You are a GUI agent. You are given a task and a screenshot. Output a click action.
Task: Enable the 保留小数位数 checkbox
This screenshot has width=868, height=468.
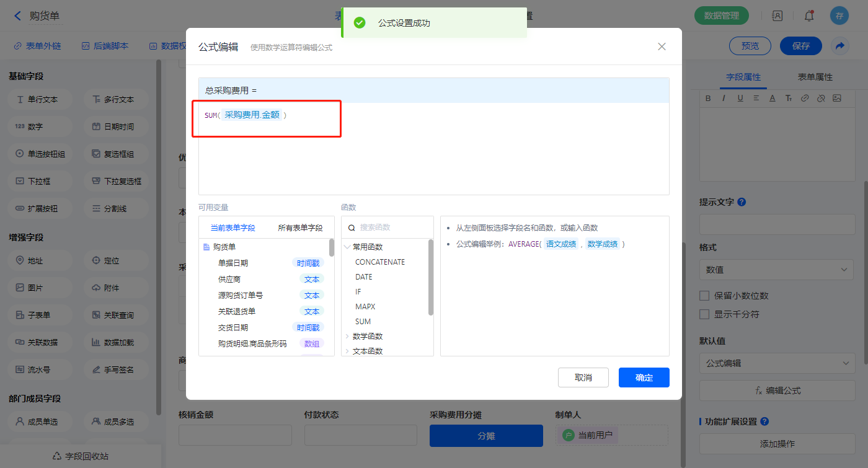tap(704, 296)
